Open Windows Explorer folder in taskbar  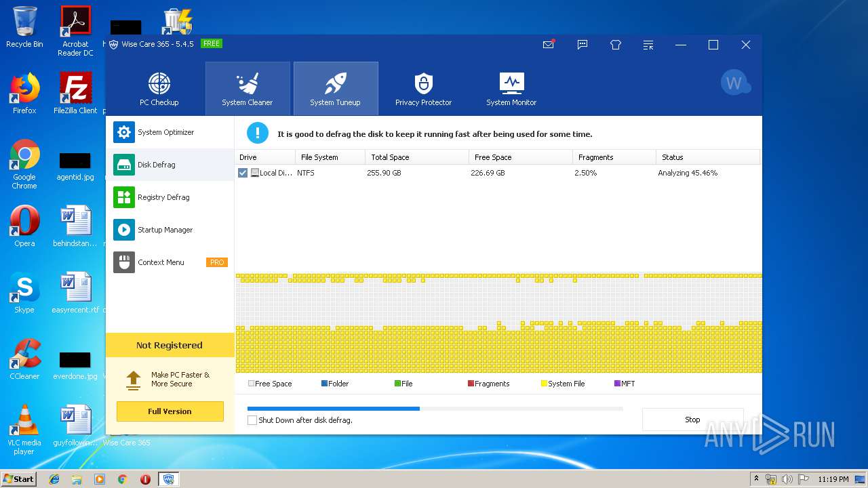(x=77, y=479)
